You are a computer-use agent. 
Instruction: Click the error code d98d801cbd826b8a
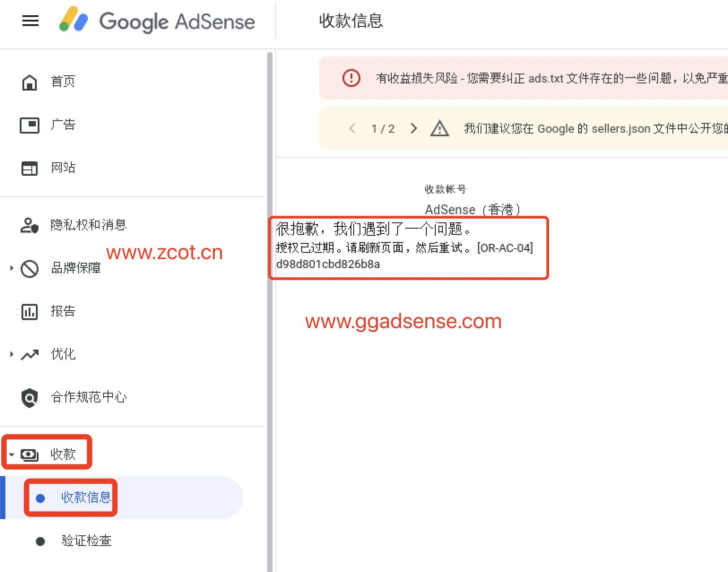click(x=328, y=264)
